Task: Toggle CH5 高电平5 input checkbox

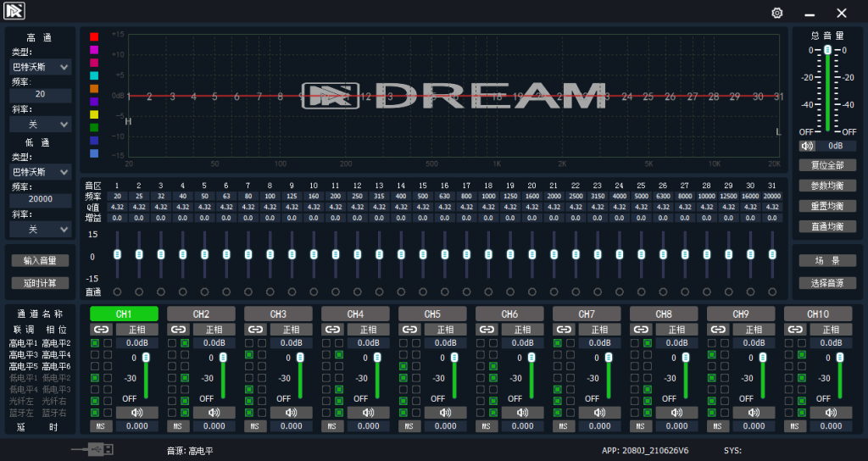Action: click(403, 366)
